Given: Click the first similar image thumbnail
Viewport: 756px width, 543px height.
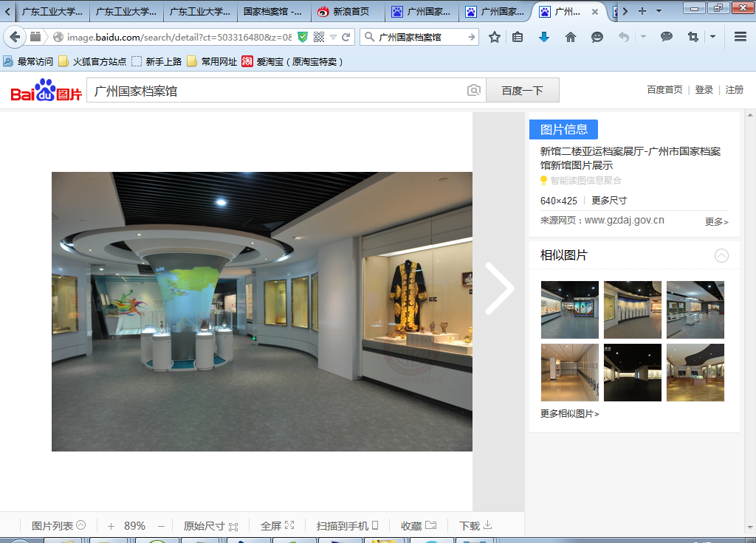Looking at the screenshot, I should [x=569, y=310].
